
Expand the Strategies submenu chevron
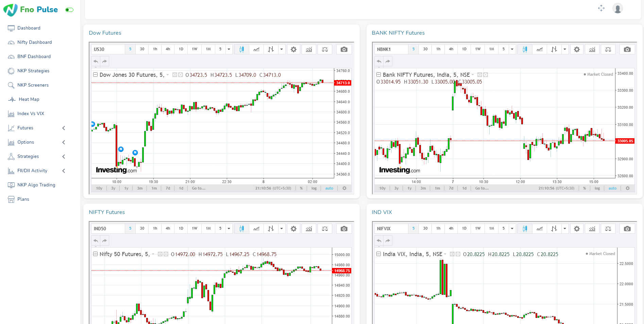(x=64, y=157)
